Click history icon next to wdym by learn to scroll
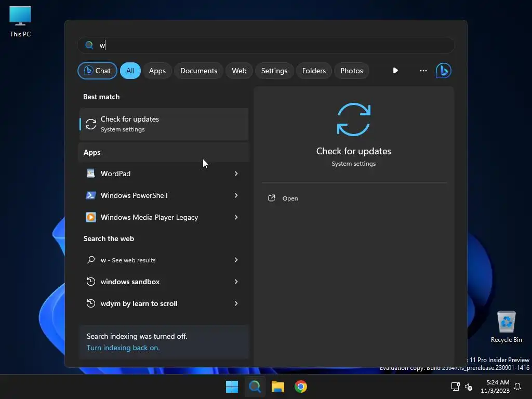 pyautogui.click(x=90, y=303)
